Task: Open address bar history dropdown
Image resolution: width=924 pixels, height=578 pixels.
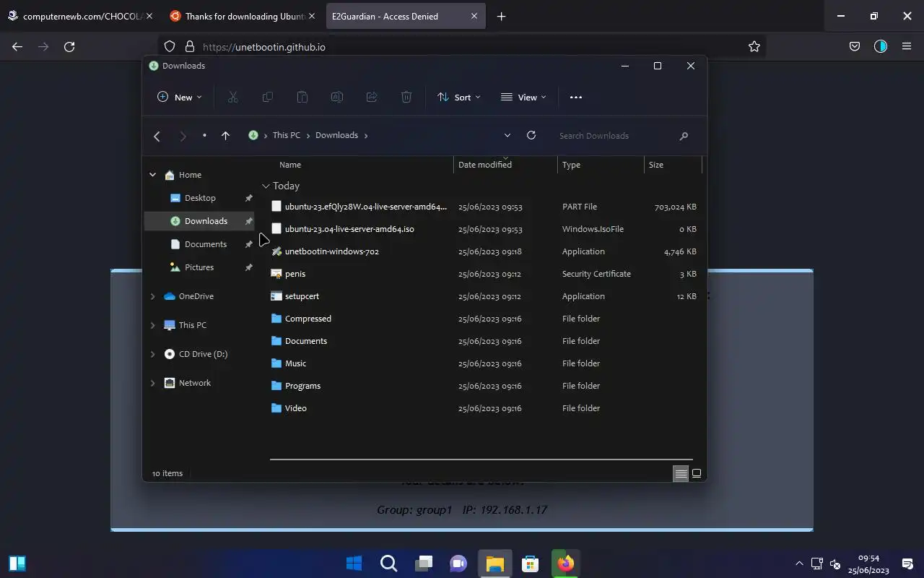Action: [x=507, y=135]
